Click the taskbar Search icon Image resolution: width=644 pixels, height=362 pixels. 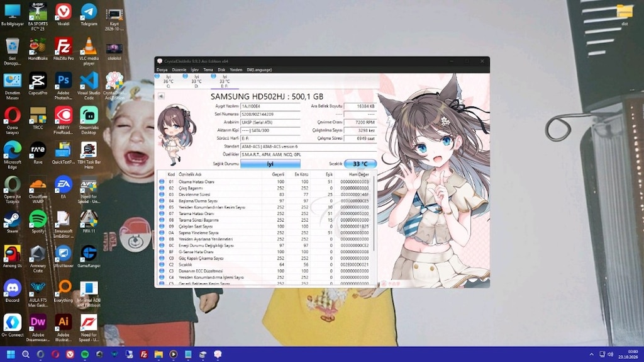[x=25, y=354]
